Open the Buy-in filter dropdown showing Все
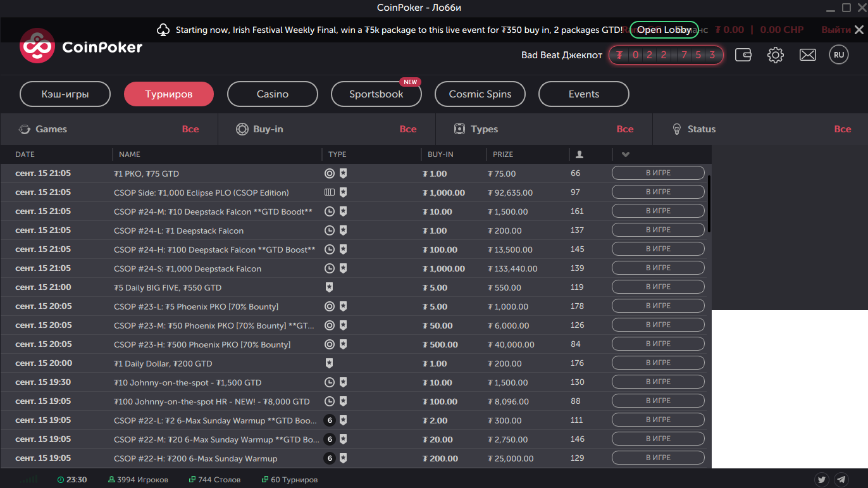The image size is (868, 488). click(x=408, y=129)
